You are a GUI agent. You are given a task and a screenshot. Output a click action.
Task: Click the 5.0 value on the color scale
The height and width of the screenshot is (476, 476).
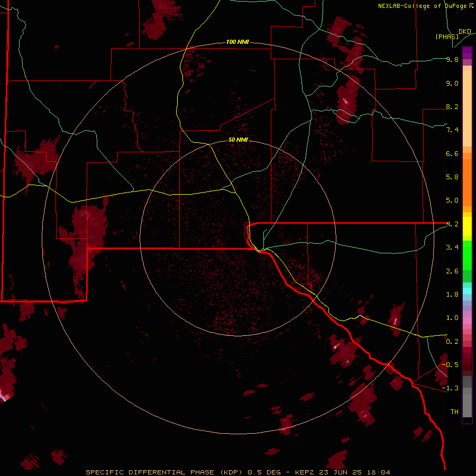pyautogui.click(x=452, y=200)
